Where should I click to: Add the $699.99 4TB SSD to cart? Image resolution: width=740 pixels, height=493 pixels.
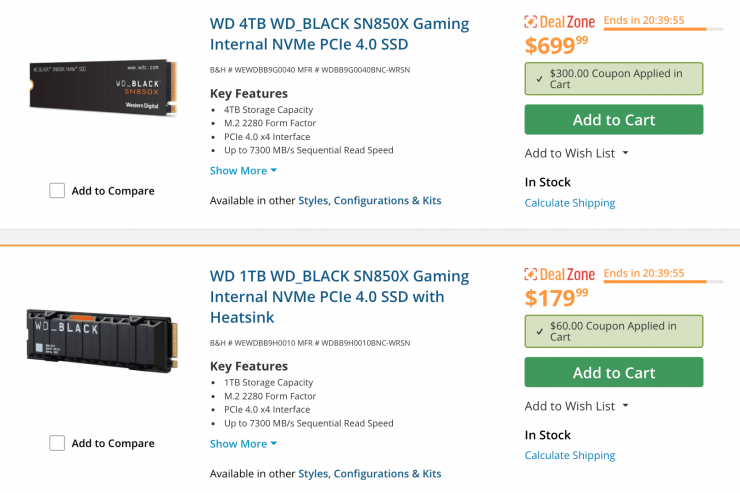[613, 120]
